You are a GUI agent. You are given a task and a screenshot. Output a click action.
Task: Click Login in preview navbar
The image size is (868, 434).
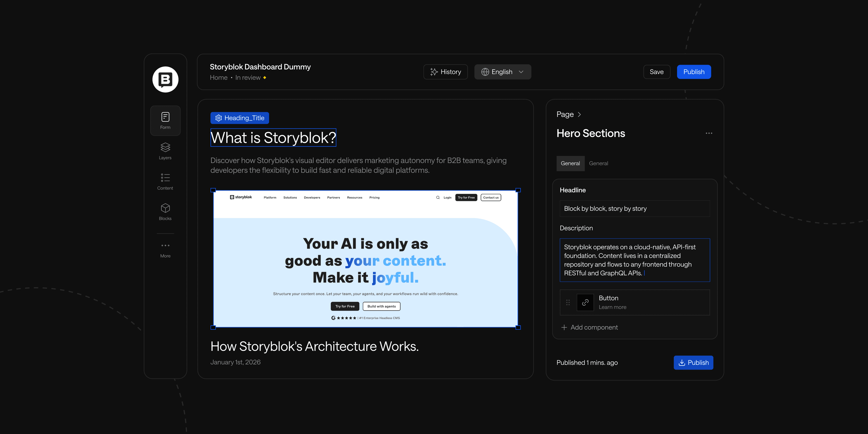tap(448, 198)
